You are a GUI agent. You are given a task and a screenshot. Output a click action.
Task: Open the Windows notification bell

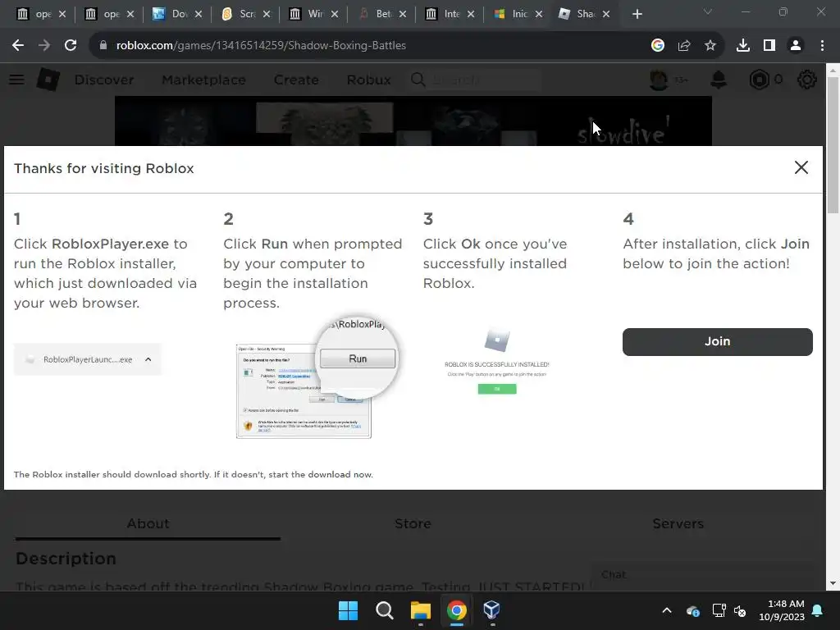tap(818, 610)
